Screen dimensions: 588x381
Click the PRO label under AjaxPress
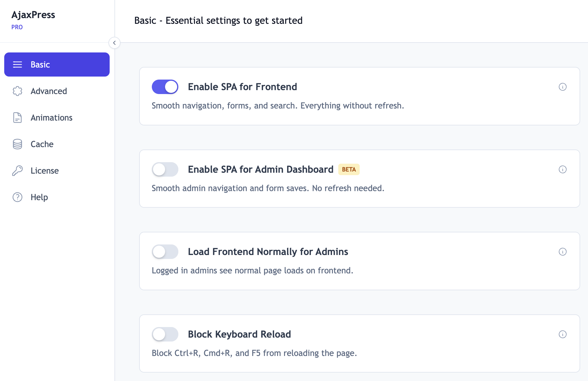17,27
